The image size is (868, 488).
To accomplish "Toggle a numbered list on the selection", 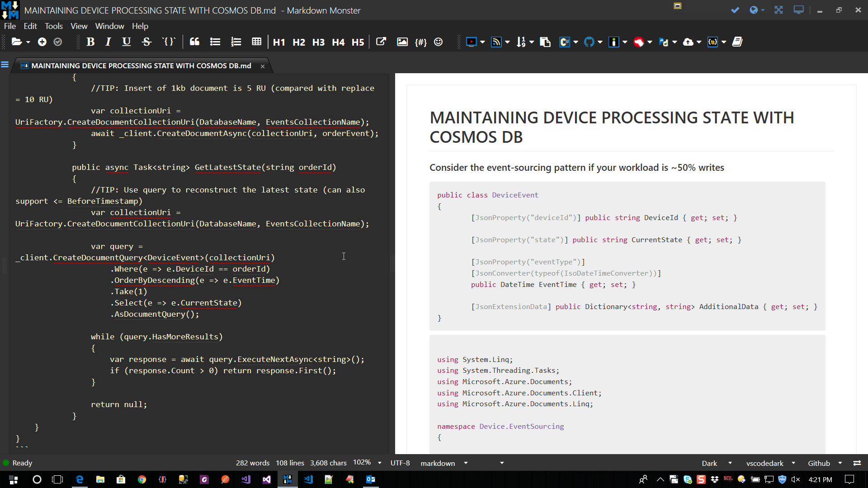I will tap(236, 42).
